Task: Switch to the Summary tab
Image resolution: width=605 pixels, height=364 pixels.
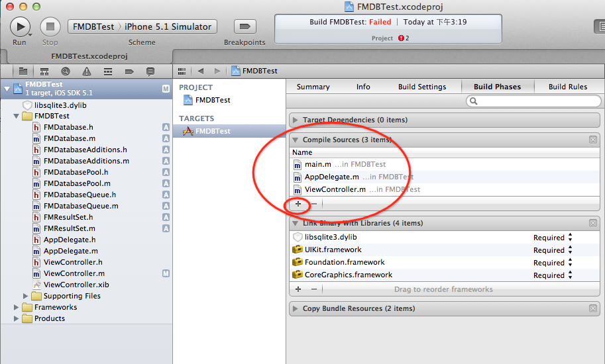Action: click(313, 87)
